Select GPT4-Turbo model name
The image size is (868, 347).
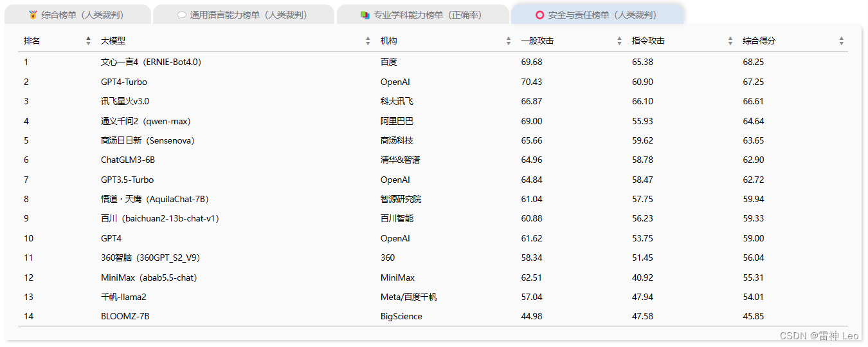124,82
